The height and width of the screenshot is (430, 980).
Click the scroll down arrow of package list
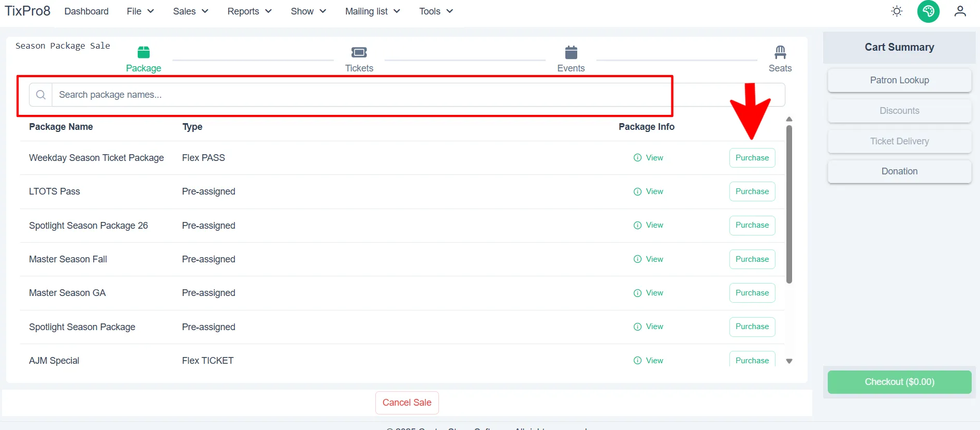789,361
